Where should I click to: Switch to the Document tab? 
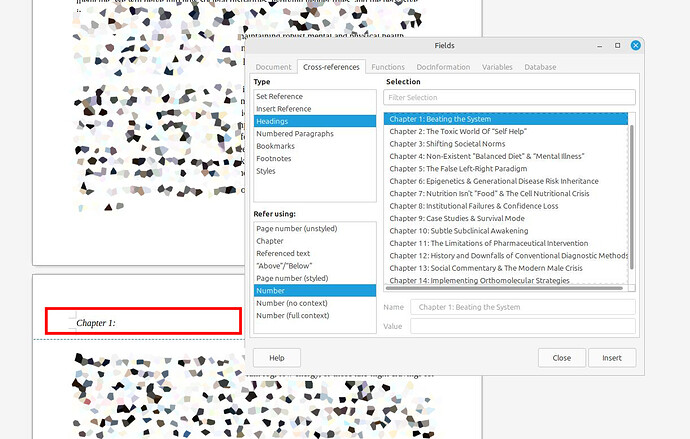pos(273,67)
